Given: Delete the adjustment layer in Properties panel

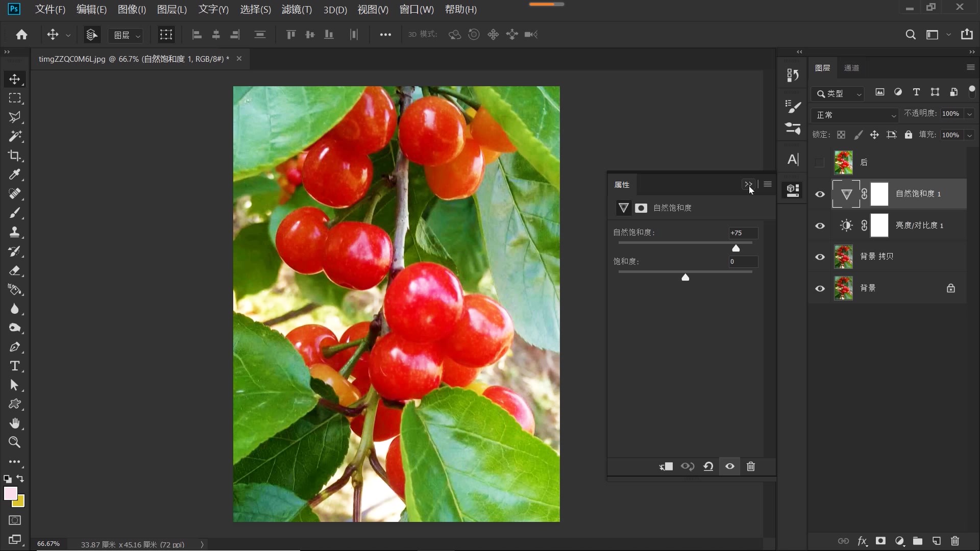Looking at the screenshot, I should (751, 466).
